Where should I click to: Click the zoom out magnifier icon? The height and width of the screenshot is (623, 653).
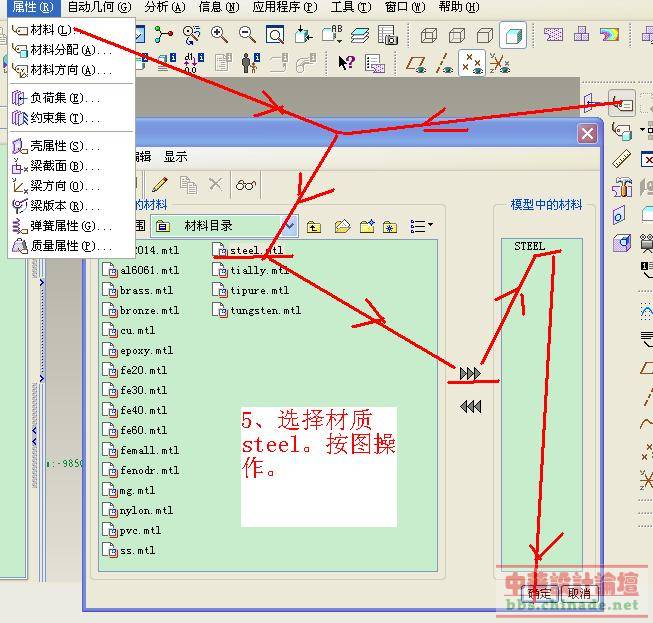pyautogui.click(x=247, y=35)
